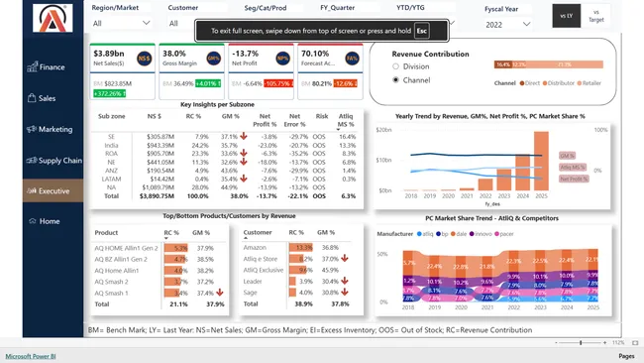The height and width of the screenshot is (363, 644).
Task: Click the red down arrow in LATAM row
Action: pyautogui.click(x=244, y=179)
